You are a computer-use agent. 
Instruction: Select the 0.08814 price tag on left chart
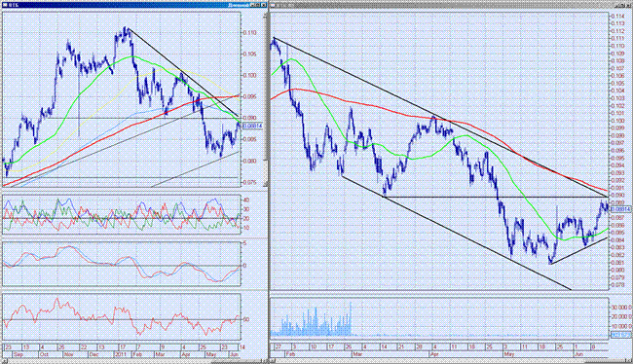pos(253,127)
